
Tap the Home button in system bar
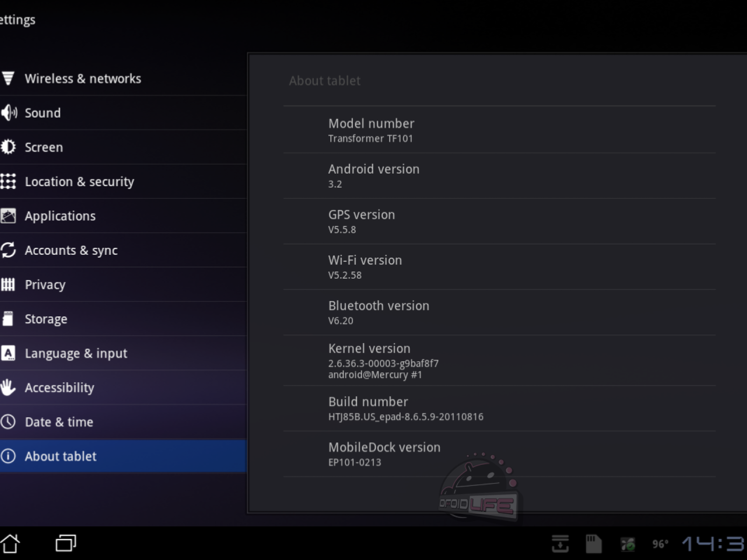(x=10, y=543)
